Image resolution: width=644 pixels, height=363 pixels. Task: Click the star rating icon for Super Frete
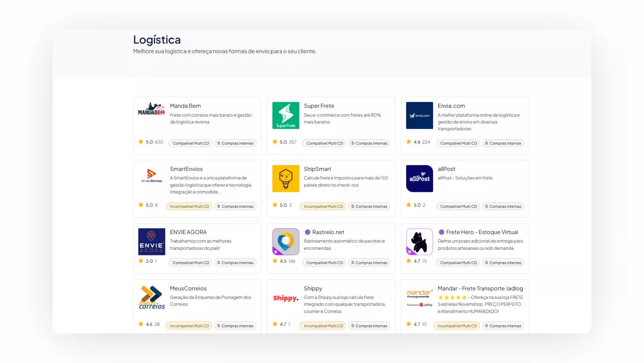click(275, 142)
